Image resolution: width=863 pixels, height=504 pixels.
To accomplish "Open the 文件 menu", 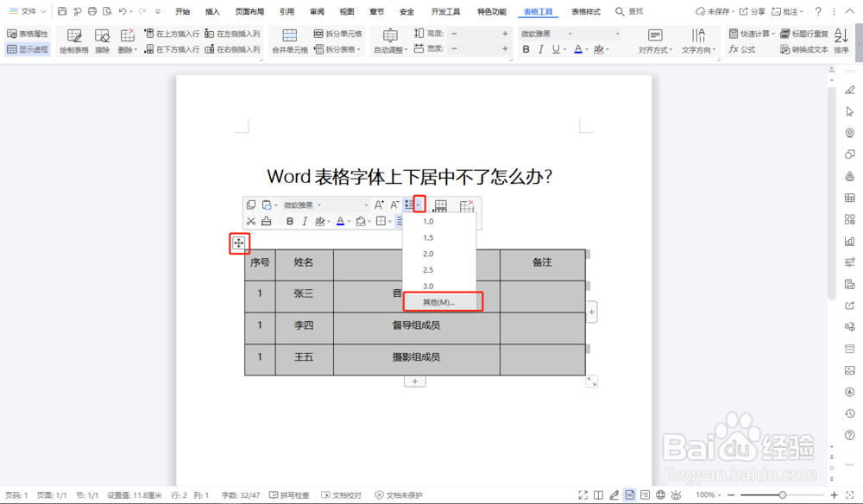I will (x=26, y=12).
